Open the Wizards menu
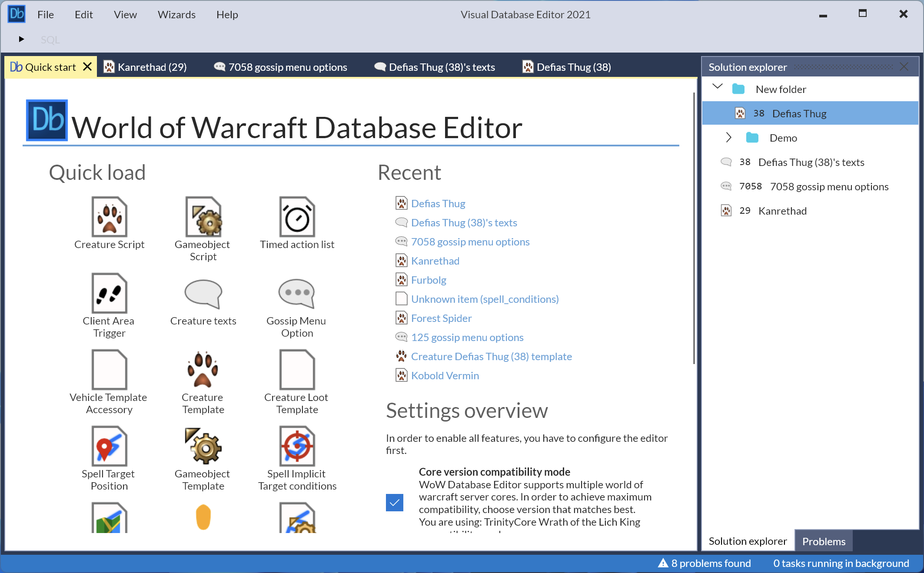Image resolution: width=924 pixels, height=573 pixels. click(176, 14)
